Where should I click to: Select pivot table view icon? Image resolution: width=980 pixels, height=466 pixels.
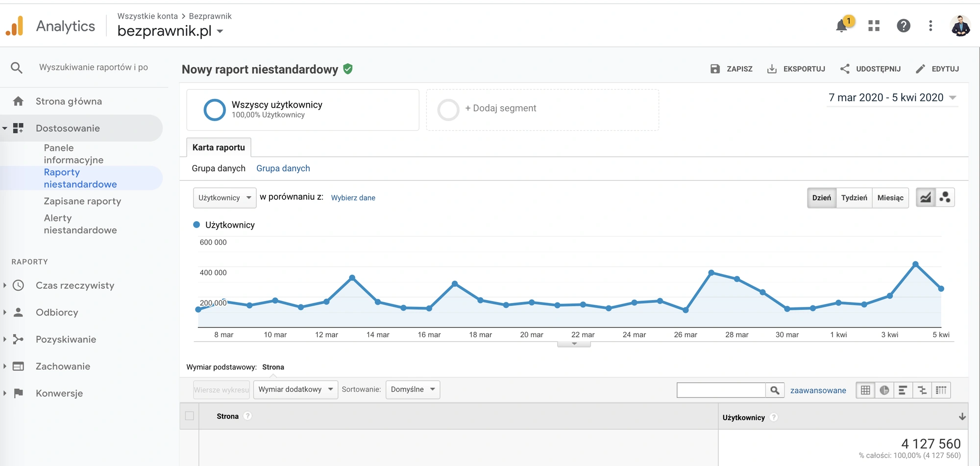(x=941, y=390)
